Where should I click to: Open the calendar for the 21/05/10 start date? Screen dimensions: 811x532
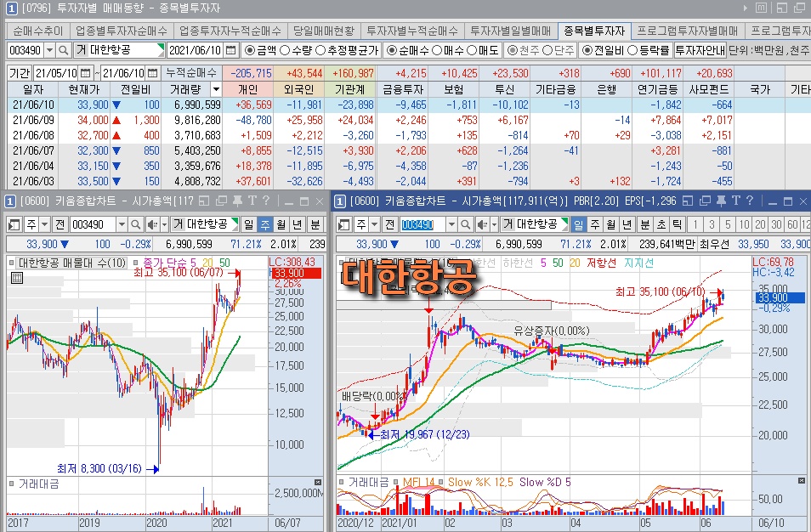coord(86,73)
